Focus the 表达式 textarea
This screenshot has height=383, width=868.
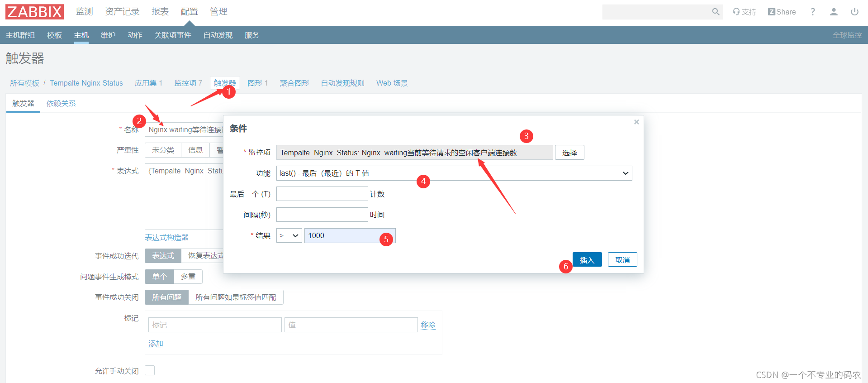[x=185, y=196]
